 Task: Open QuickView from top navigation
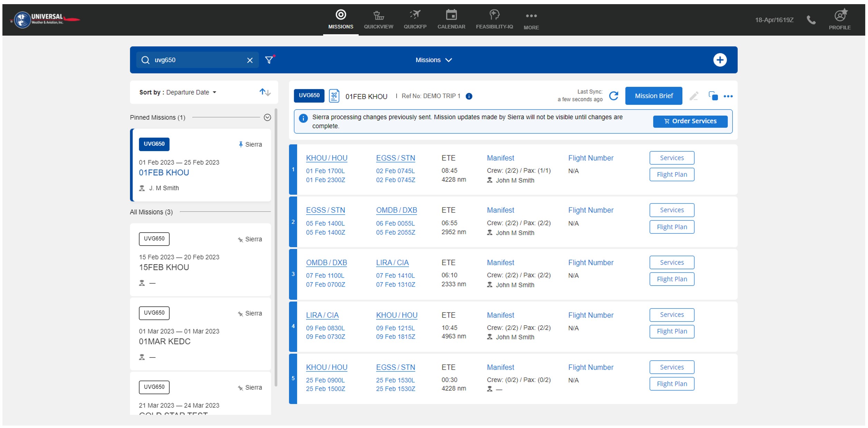(x=378, y=19)
